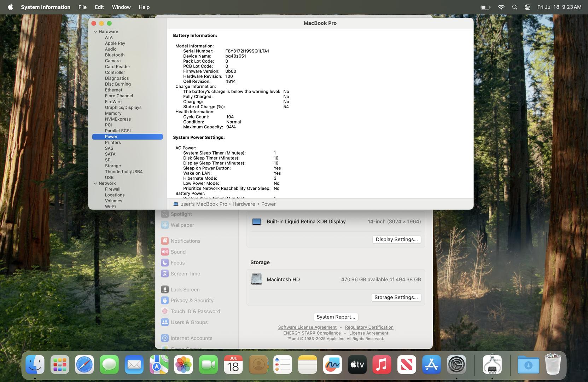Open Reminders from the Dock
Viewport: 588px width, 382px height.
tap(283, 365)
